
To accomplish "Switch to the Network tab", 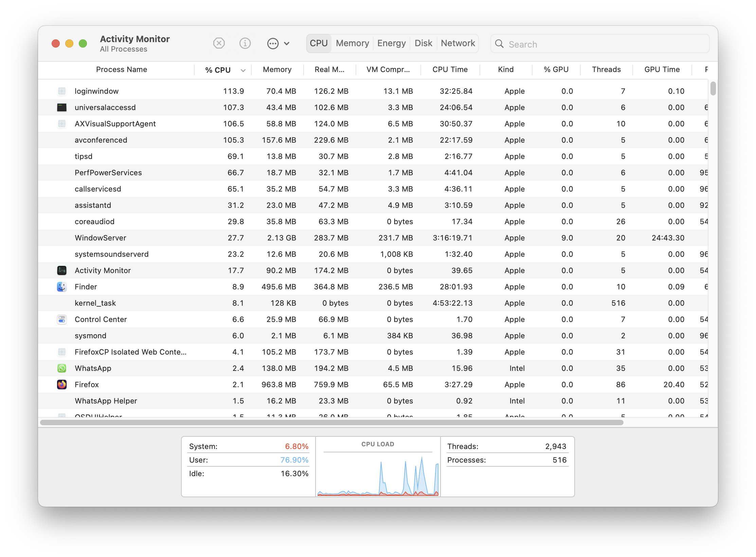I will [x=457, y=43].
